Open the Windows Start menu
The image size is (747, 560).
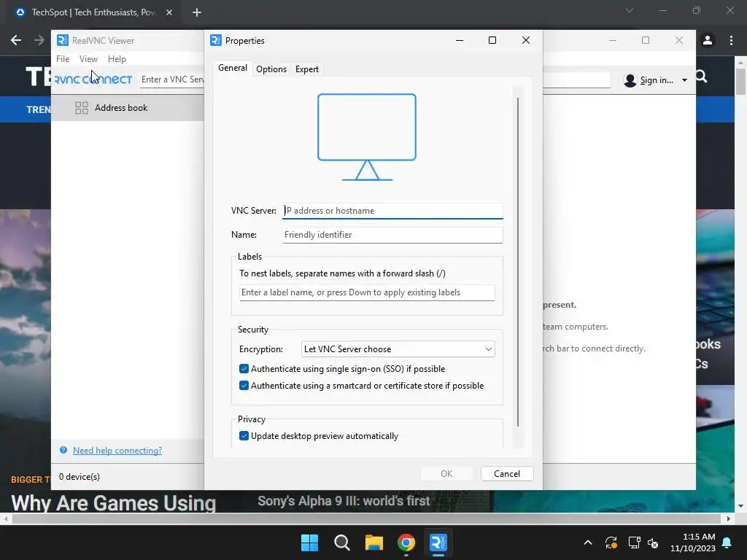(309, 542)
